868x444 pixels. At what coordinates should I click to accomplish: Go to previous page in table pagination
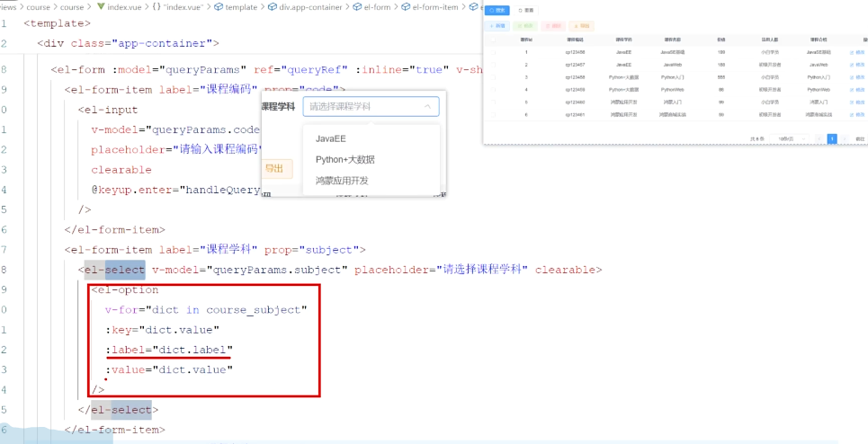pyautogui.click(x=819, y=138)
